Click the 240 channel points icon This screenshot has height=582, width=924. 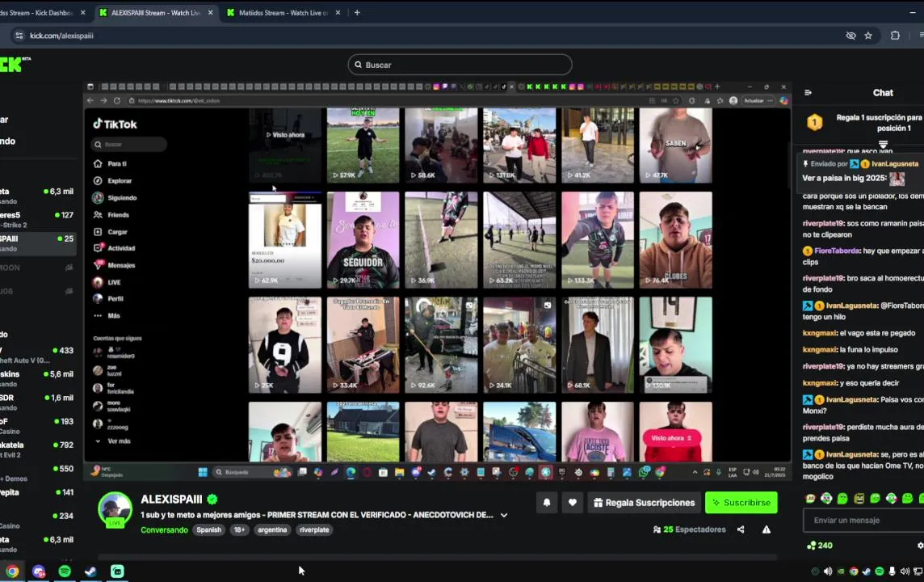tap(812, 546)
